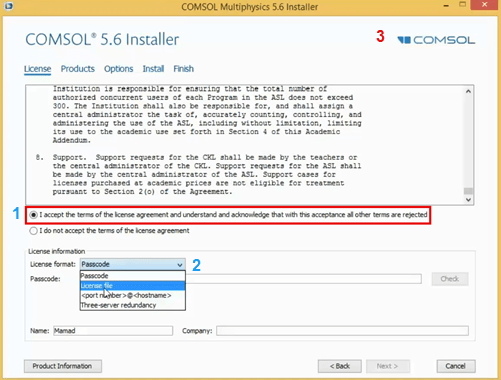Cancel the installer
501x380 pixels.
coord(456,366)
